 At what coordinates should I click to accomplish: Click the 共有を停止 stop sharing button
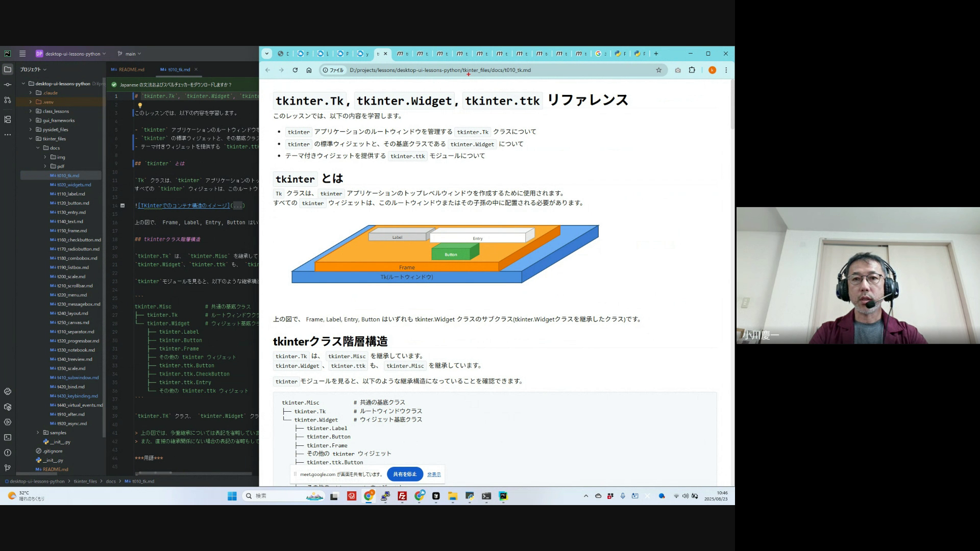(405, 474)
